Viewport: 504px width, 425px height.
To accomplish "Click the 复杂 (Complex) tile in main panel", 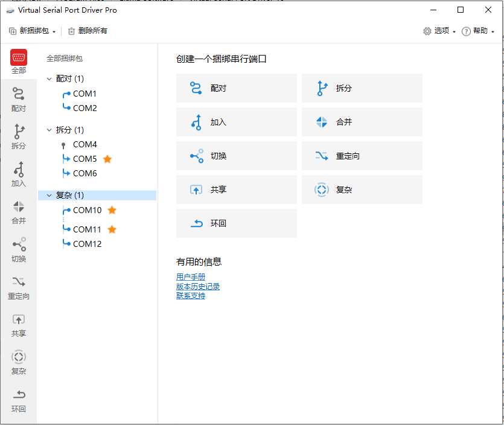I will tap(362, 190).
